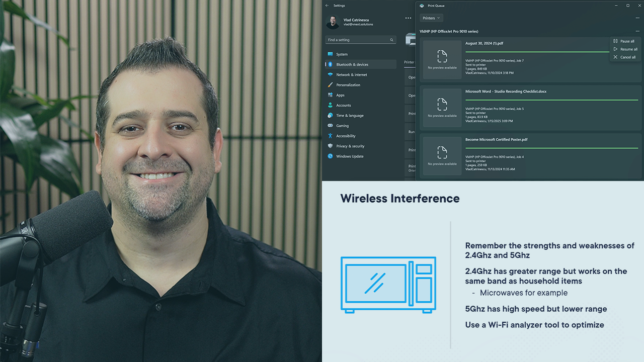This screenshot has height=362, width=644.
Task: Go to Accounts settings
Action: pyautogui.click(x=343, y=106)
